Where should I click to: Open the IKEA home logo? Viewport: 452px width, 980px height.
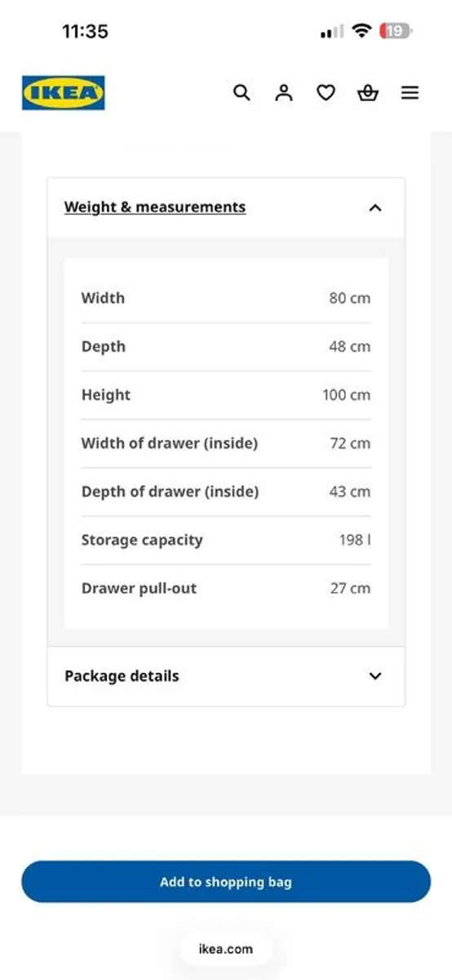(63, 93)
